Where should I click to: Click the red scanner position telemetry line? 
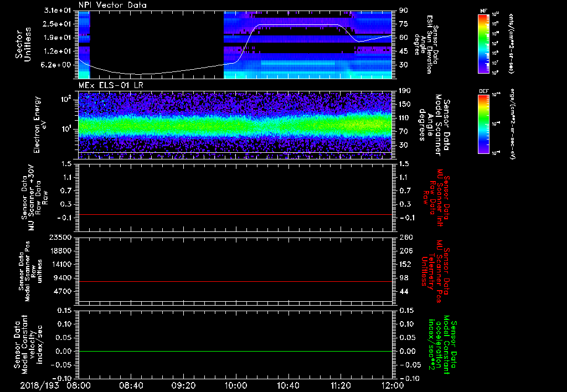coord(235,281)
